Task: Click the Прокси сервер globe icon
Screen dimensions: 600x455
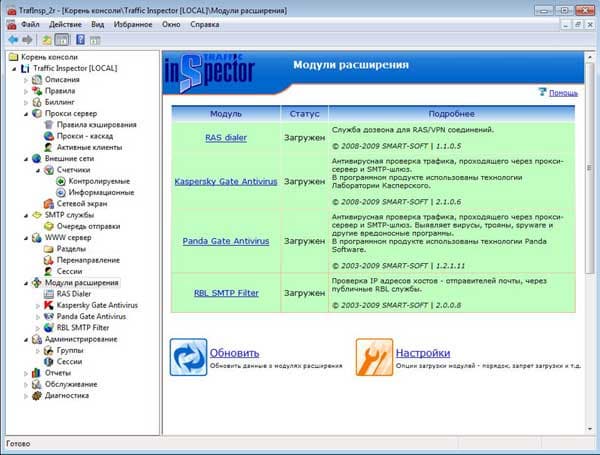Action: coord(37,114)
